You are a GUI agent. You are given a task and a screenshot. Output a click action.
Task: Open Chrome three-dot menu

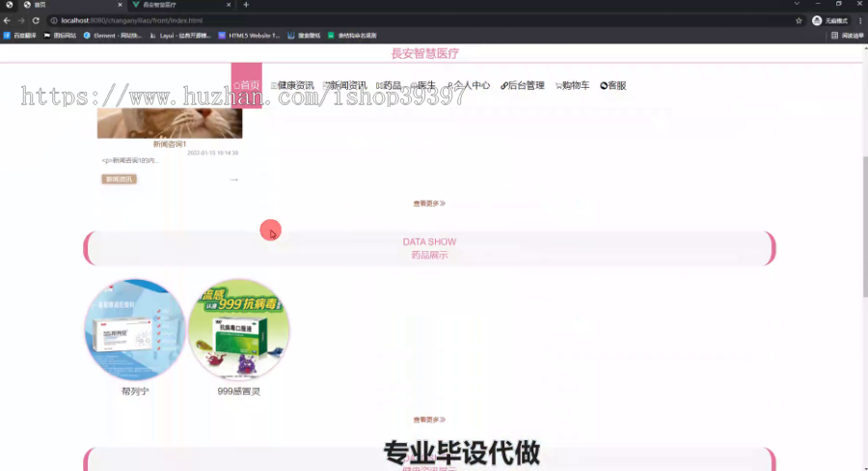pyautogui.click(x=860, y=20)
